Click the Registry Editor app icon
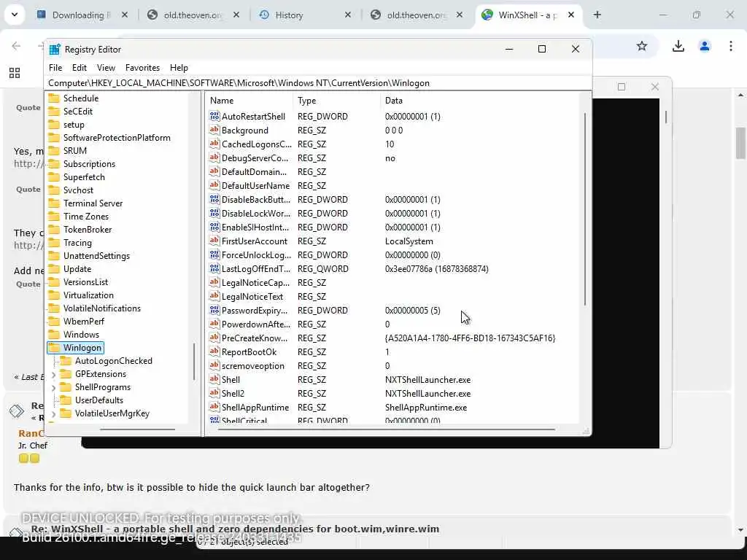The width and height of the screenshot is (747, 560). (55, 49)
